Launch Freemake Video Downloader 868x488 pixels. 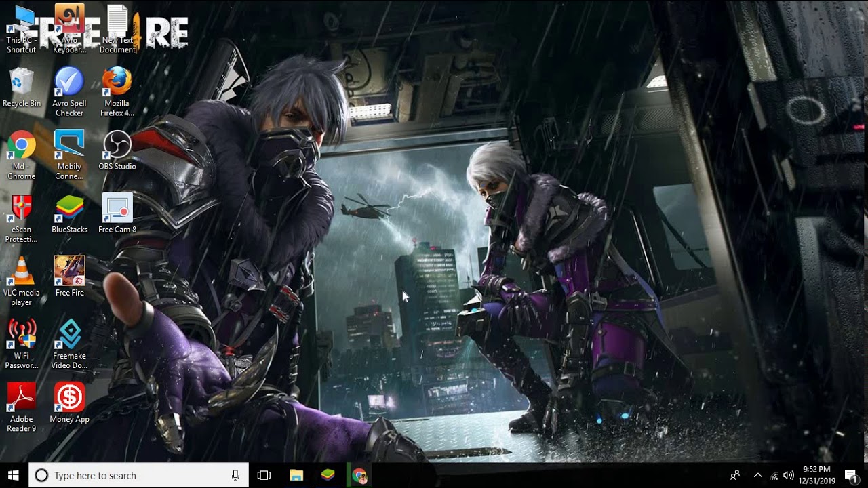(x=69, y=344)
